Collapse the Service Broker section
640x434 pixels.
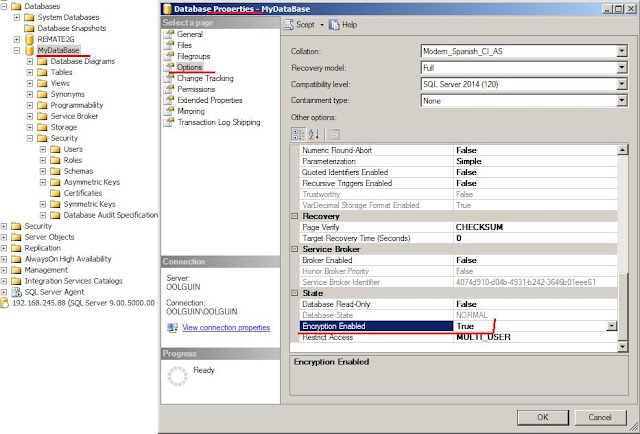[x=295, y=249]
